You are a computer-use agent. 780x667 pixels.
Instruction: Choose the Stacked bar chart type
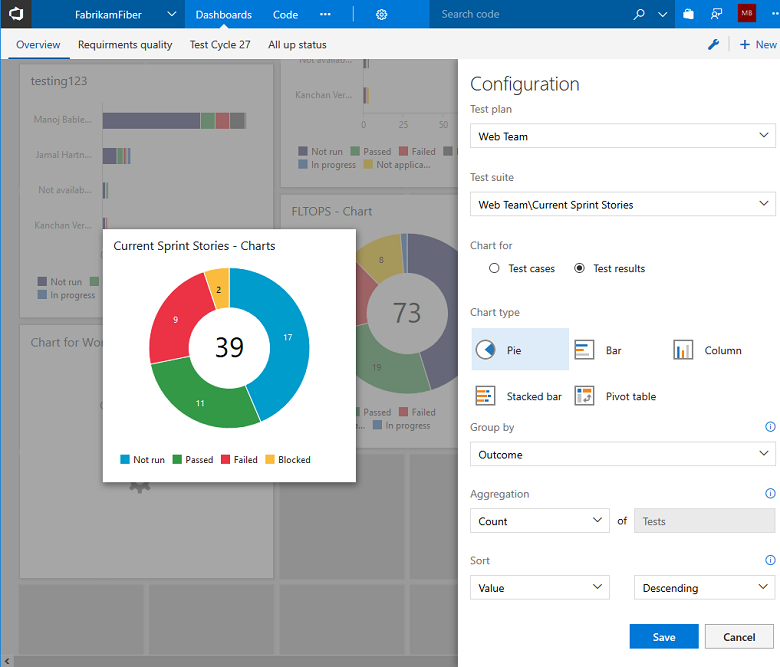(x=519, y=396)
